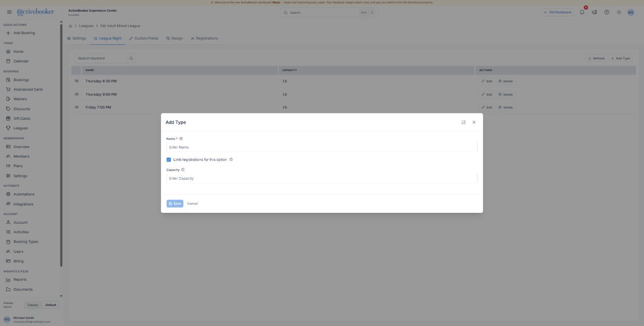This screenshot has width=644, height=326.
Task: Open the hamburger menu icon
Action: 9,12
